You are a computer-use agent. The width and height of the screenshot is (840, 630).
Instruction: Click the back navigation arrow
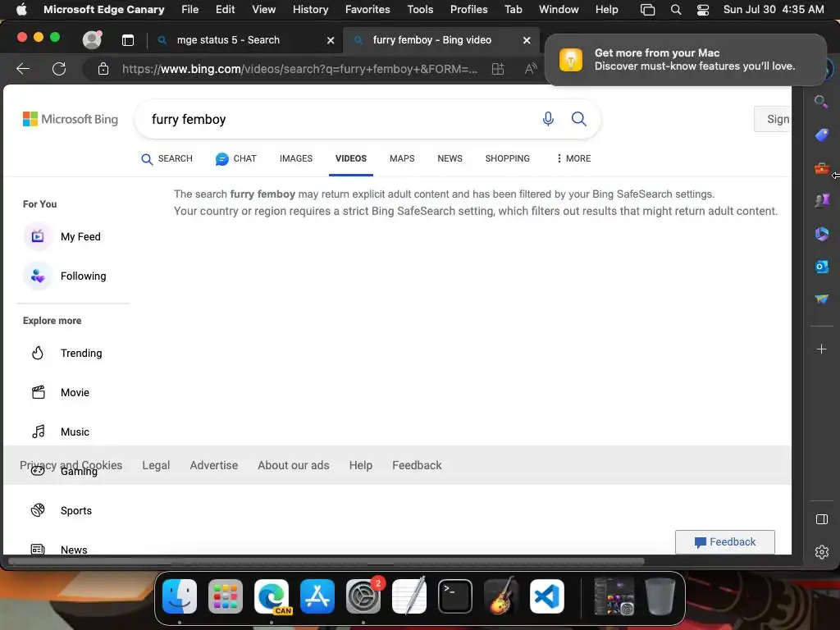(23, 69)
